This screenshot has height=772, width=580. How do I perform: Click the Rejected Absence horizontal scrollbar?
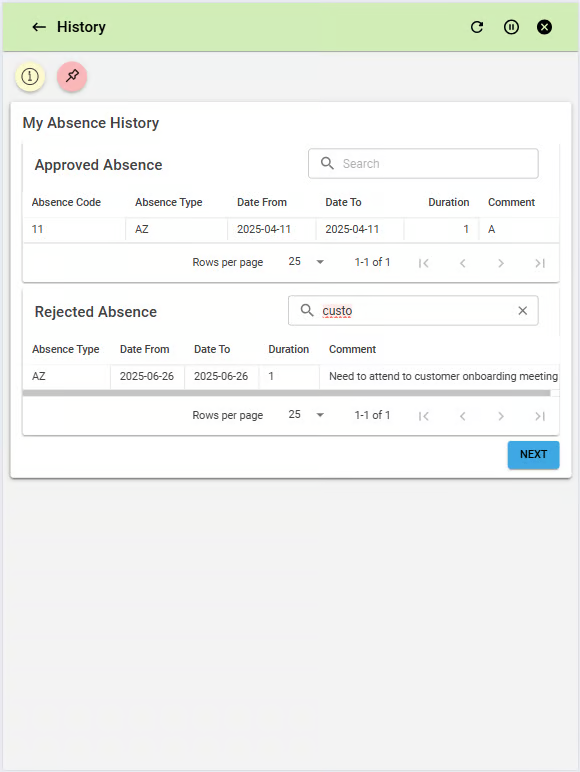click(x=286, y=393)
